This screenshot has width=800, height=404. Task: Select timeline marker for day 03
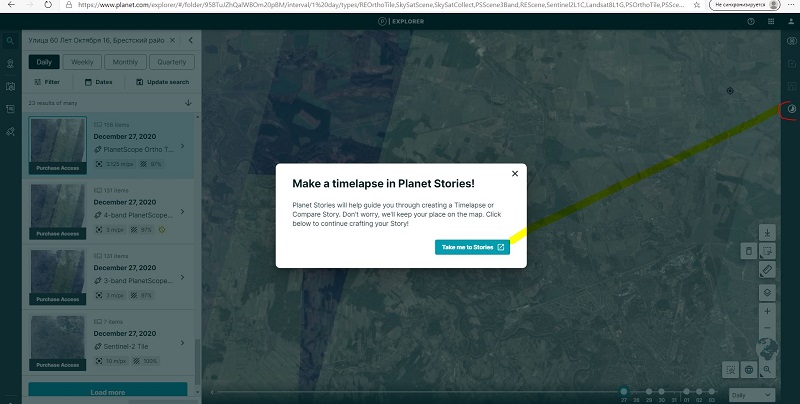pyautogui.click(x=712, y=392)
